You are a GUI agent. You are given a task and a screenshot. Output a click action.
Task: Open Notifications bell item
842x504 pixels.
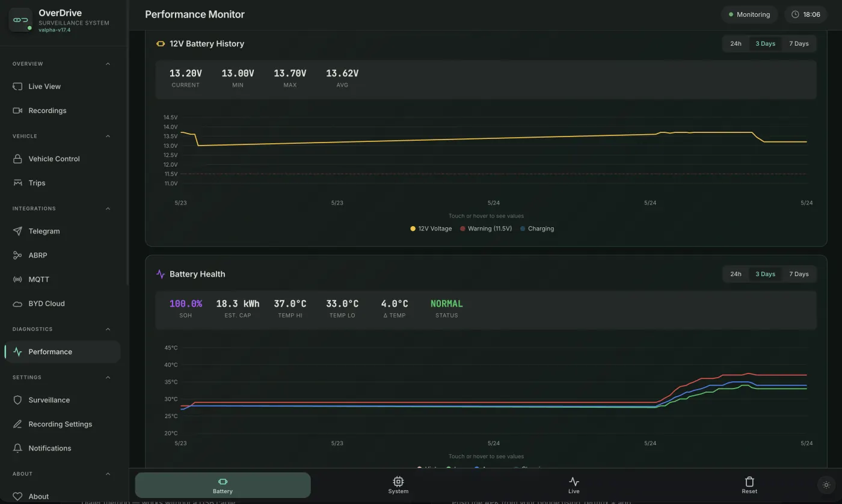click(63, 448)
